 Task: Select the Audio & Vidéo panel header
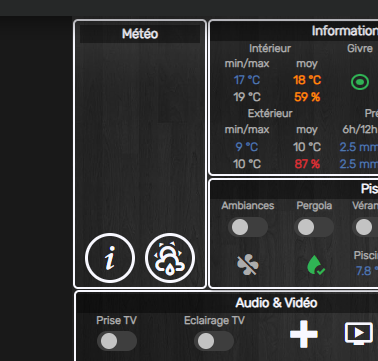click(276, 303)
